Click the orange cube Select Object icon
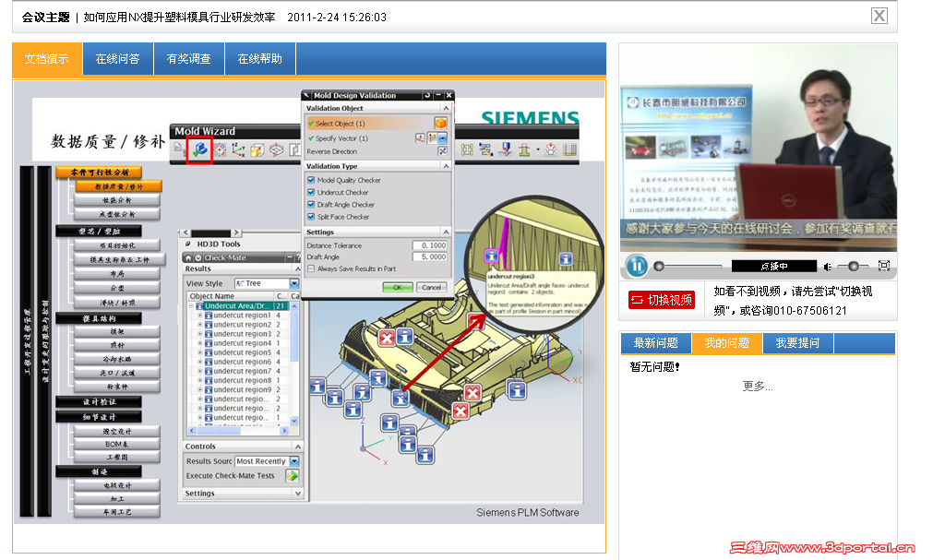 pos(440,124)
